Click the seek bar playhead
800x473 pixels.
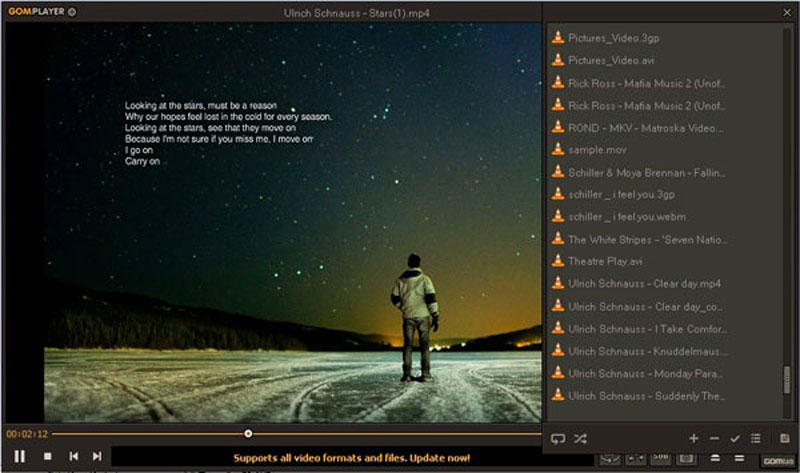coord(248,434)
